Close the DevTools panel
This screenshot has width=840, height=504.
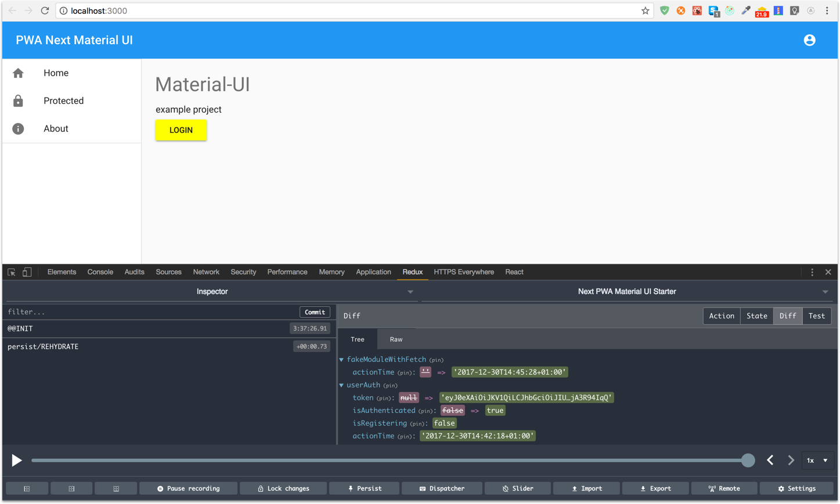click(x=828, y=272)
